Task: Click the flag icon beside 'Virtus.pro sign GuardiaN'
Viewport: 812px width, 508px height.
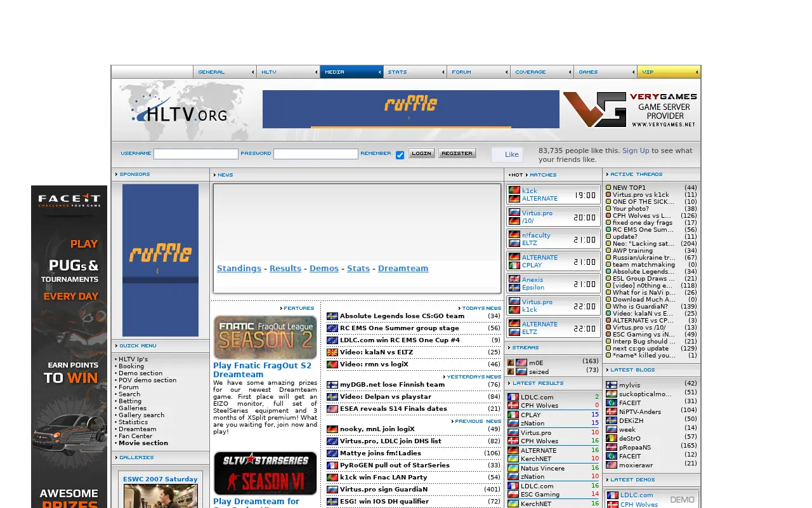Action: tap(332, 490)
